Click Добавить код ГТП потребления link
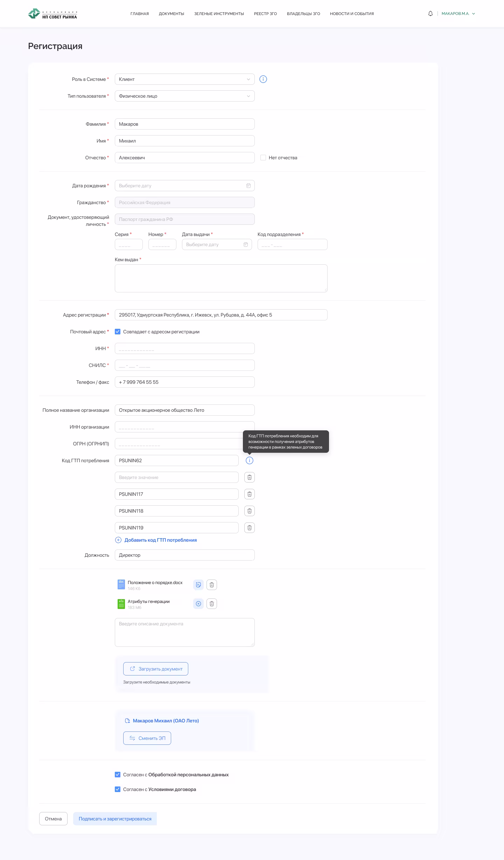The image size is (504, 860). click(x=160, y=540)
